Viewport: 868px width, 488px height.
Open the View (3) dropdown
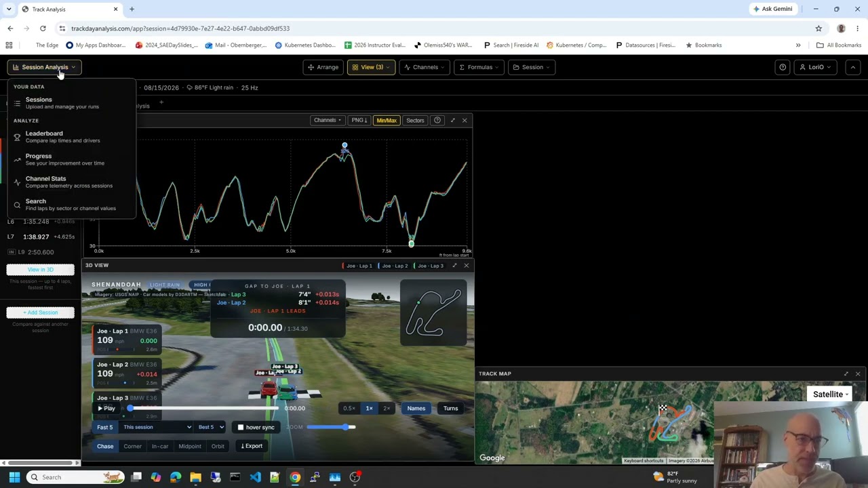[371, 67]
